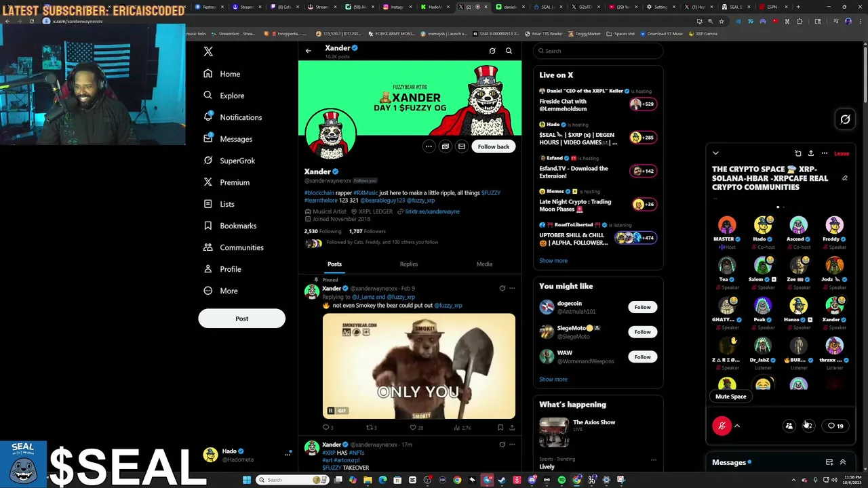Click the X search input field

click(598, 51)
